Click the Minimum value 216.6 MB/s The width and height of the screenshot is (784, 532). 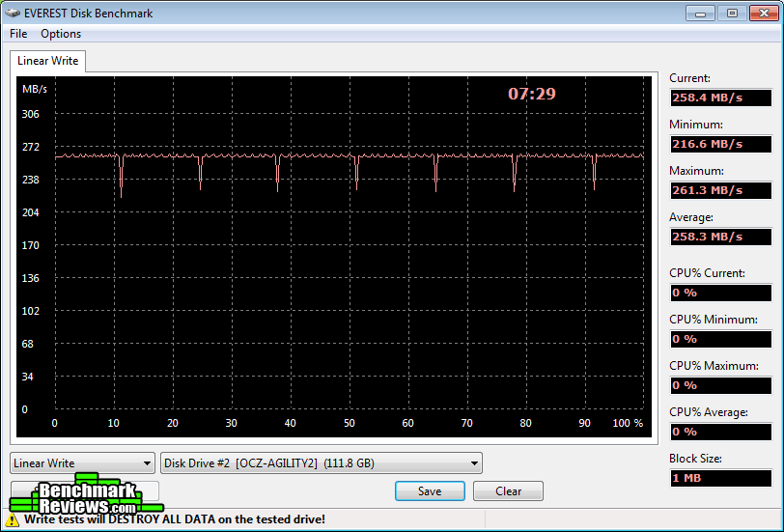pyautogui.click(x=721, y=144)
